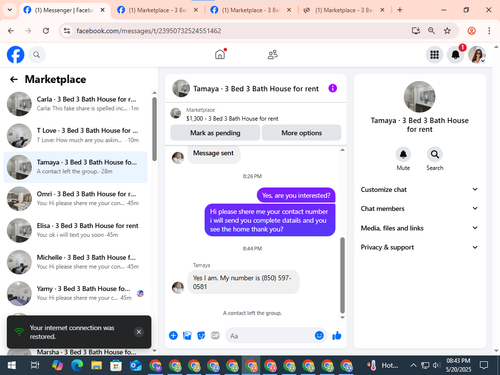
Task: Click the chat messages scrollbar thumb
Action: pos(342,275)
